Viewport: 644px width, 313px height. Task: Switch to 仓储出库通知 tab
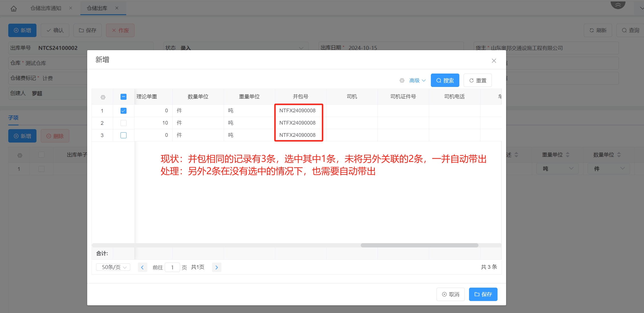click(x=46, y=8)
